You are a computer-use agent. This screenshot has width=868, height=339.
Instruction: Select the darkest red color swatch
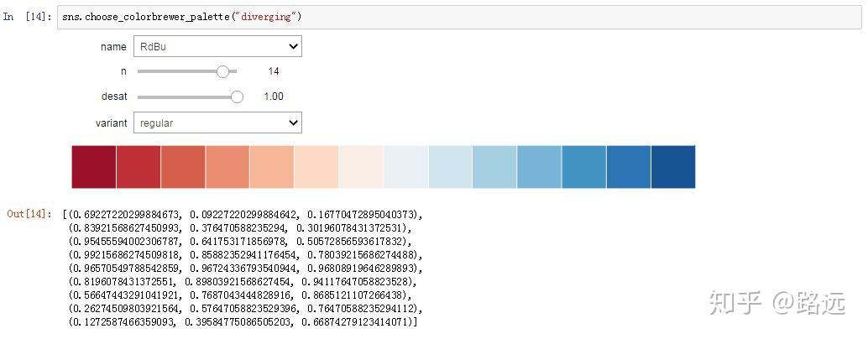click(x=94, y=167)
